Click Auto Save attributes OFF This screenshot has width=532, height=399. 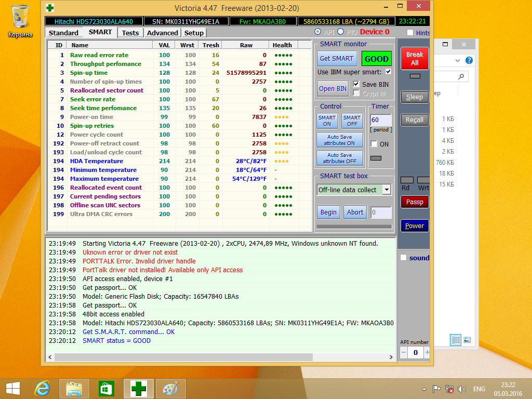pyautogui.click(x=339, y=158)
